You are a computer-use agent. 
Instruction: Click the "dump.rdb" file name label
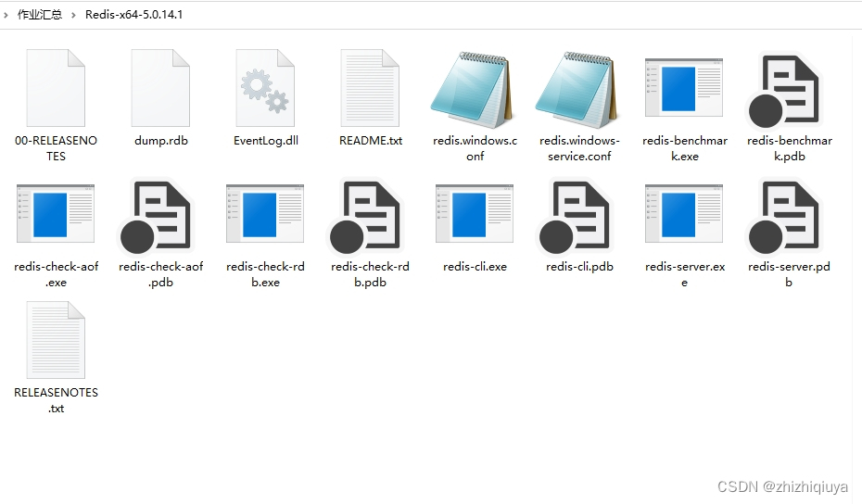pyautogui.click(x=160, y=141)
